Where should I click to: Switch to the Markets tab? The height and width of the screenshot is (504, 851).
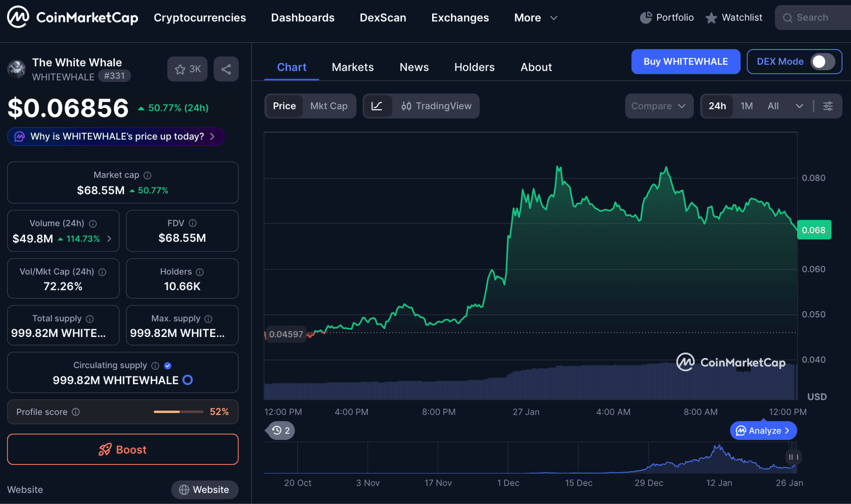(x=352, y=67)
